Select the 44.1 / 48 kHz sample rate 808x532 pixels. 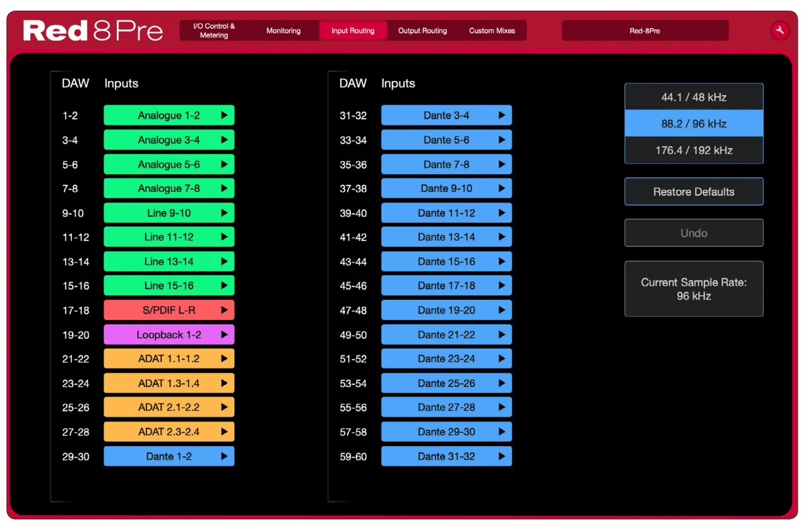pos(694,97)
